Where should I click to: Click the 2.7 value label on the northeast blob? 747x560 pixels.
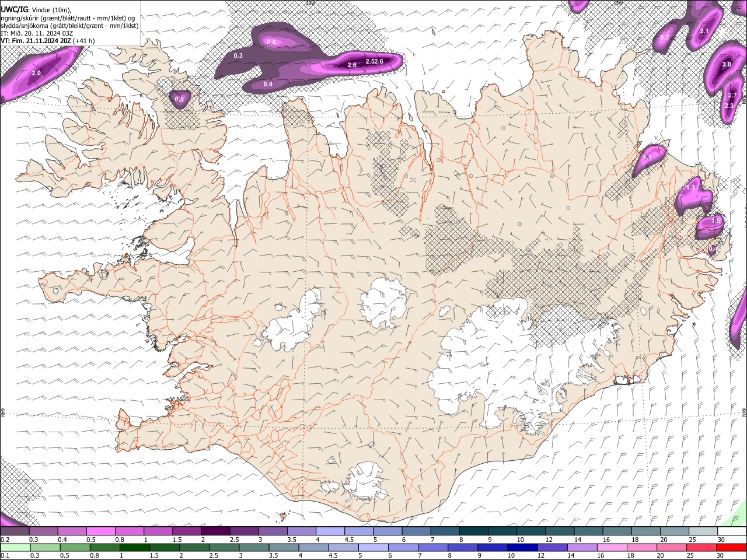coord(732,95)
